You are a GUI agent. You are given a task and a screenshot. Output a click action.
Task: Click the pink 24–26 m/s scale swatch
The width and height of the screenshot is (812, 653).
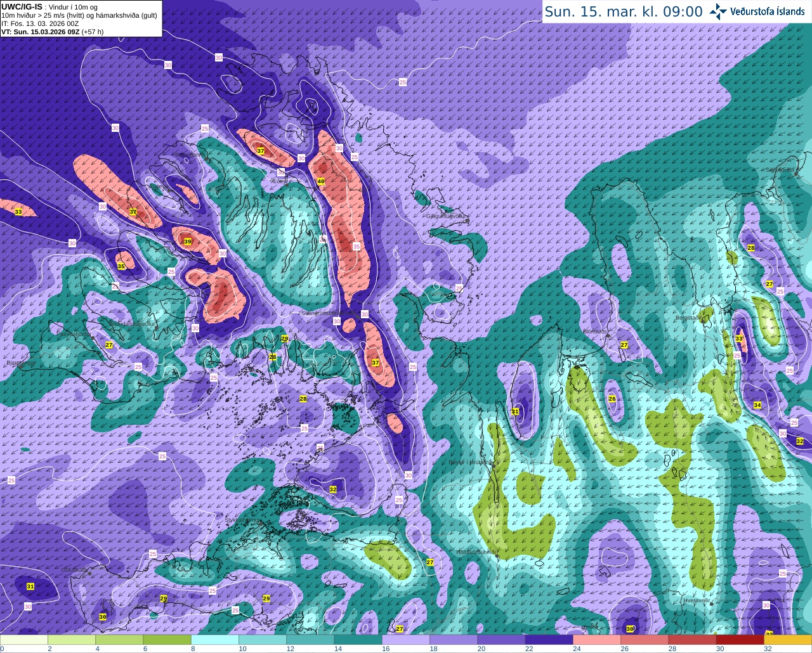pyautogui.click(x=597, y=640)
